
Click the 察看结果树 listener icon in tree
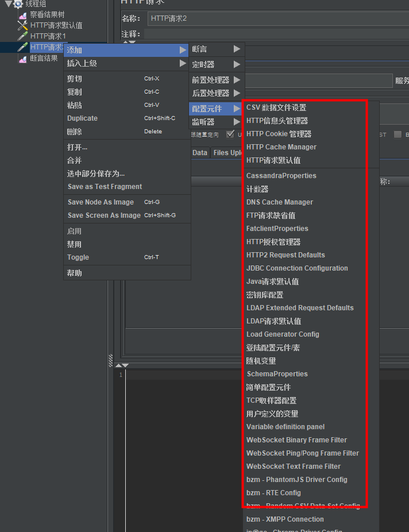pyautogui.click(x=23, y=15)
